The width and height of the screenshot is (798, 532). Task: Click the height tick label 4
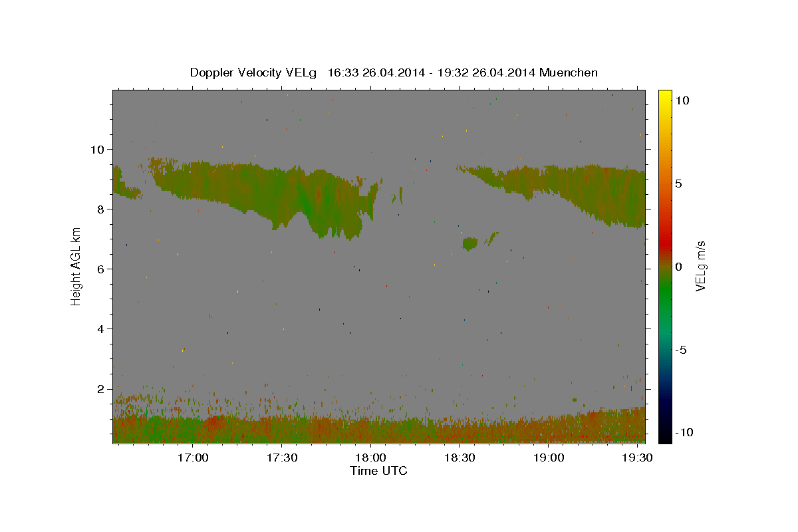(x=102, y=329)
